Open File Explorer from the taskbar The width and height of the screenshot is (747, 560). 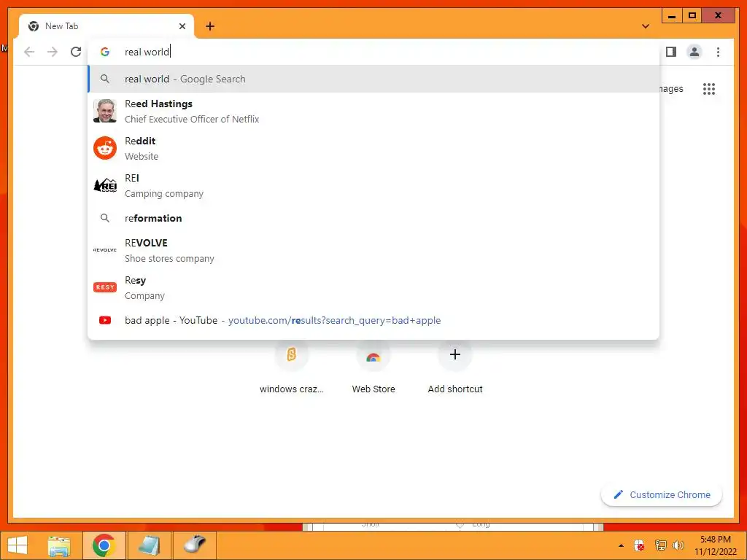pyautogui.click(x=59, y=545)
